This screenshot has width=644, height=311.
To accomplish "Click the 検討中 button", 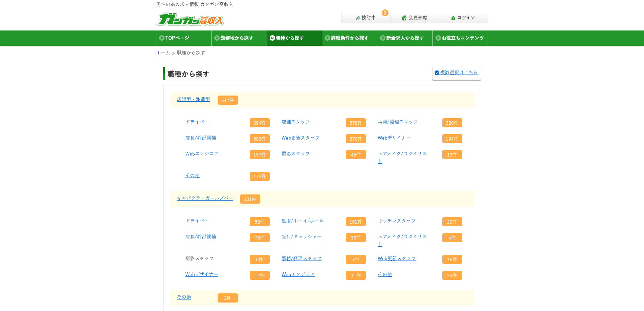I will 366,18.
